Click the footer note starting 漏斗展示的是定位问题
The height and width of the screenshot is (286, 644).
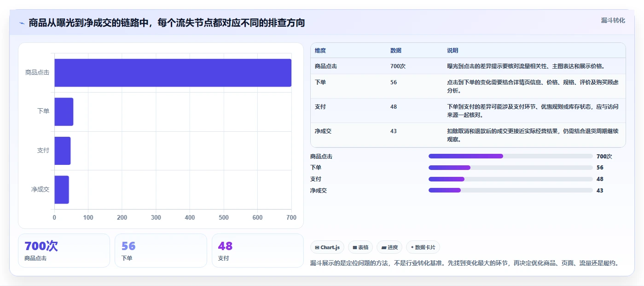pos(464,263)
